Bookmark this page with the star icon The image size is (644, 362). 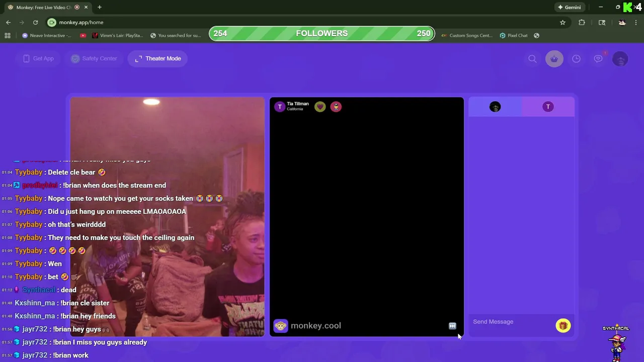[x=562, y=22]
